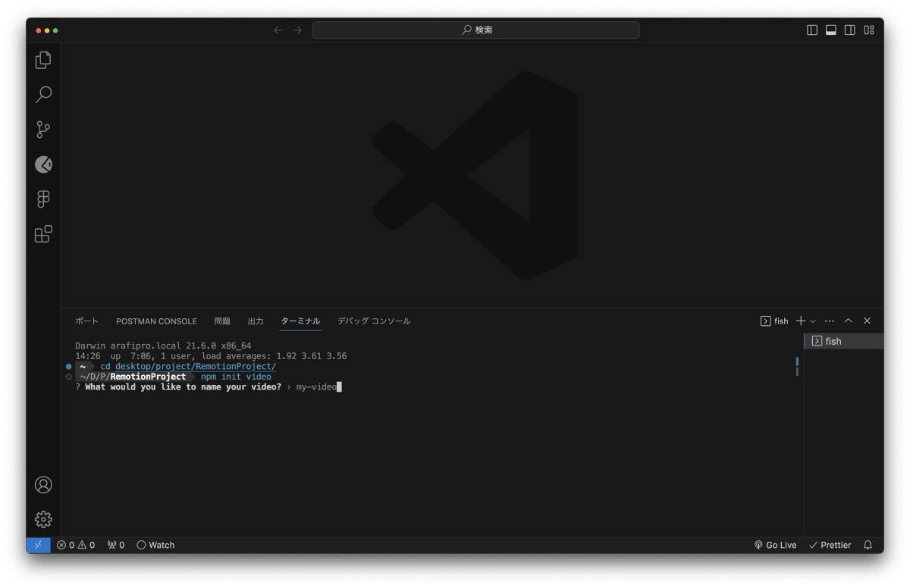This screenshot has width=910, height=588.
Task: Click the my-video placeholder text in terminal
Action: coord(316,387)
